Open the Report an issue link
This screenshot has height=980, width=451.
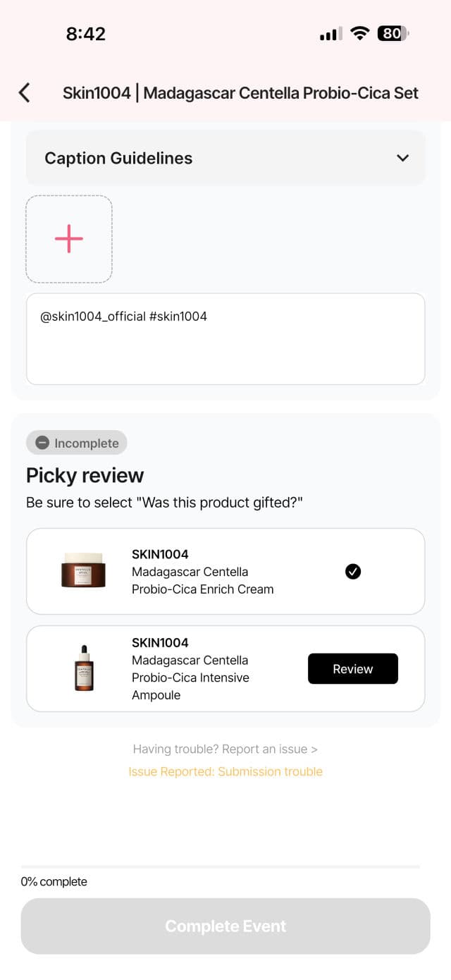[x=225, y=749]
